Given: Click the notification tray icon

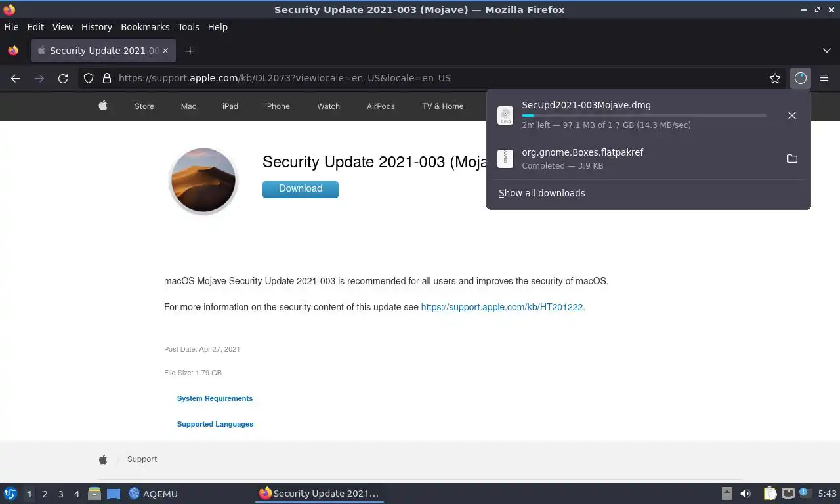Looking at the screenshot, I should click(x=805, y=493).
